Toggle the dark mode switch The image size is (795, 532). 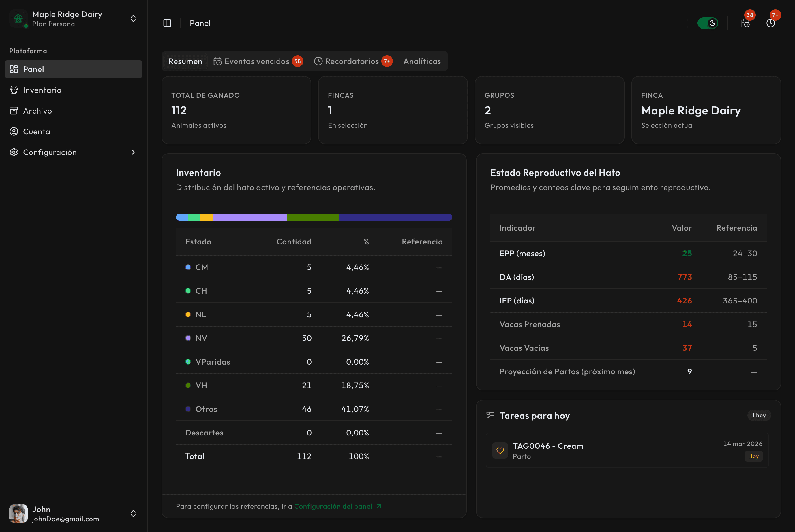708,23
